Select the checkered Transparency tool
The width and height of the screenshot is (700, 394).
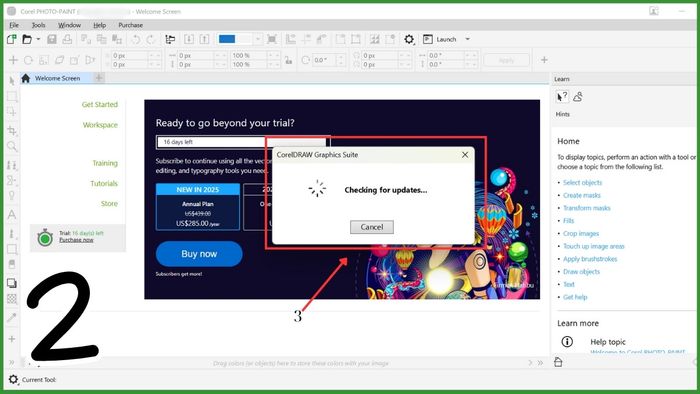coord(12,299)
